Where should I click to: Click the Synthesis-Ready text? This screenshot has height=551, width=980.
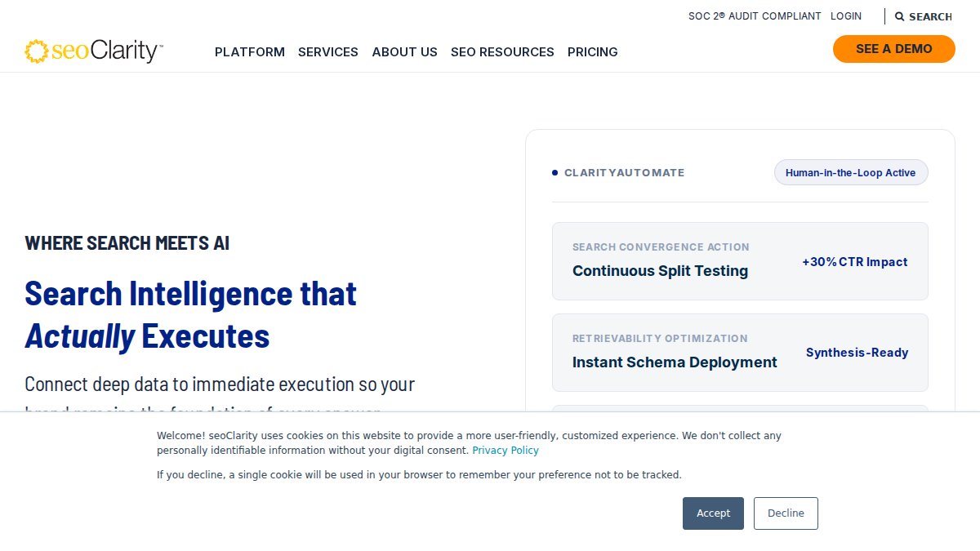pos(857,353)
